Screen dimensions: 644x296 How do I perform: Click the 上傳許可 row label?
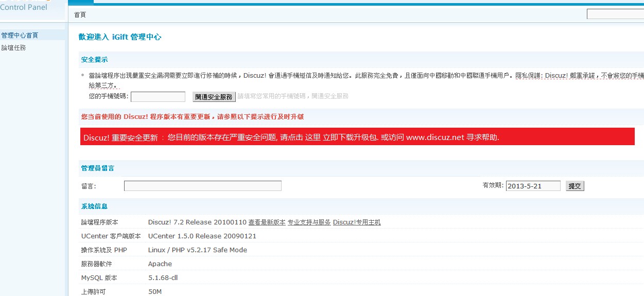[94, 292]
